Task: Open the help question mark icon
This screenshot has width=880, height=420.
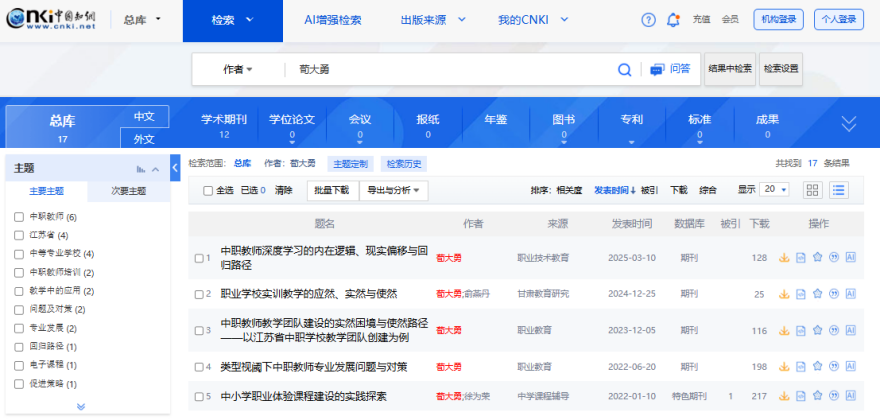Action: (x=648, y=19)
